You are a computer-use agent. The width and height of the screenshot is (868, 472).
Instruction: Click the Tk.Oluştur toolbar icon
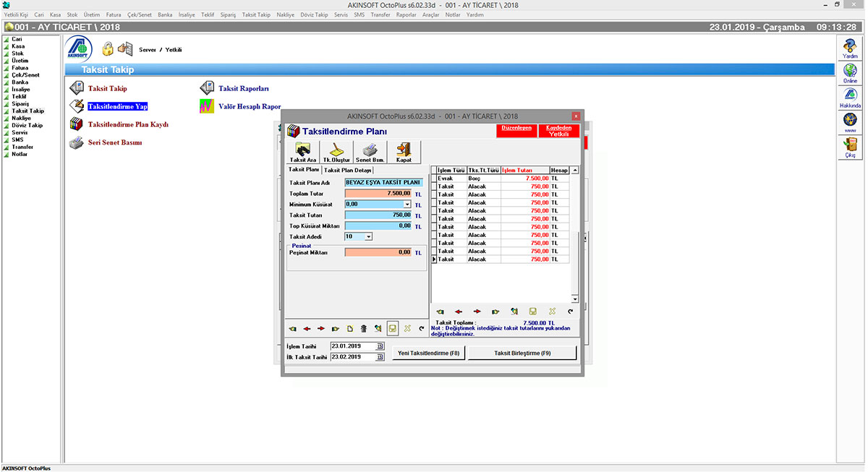tap(336, 152)
